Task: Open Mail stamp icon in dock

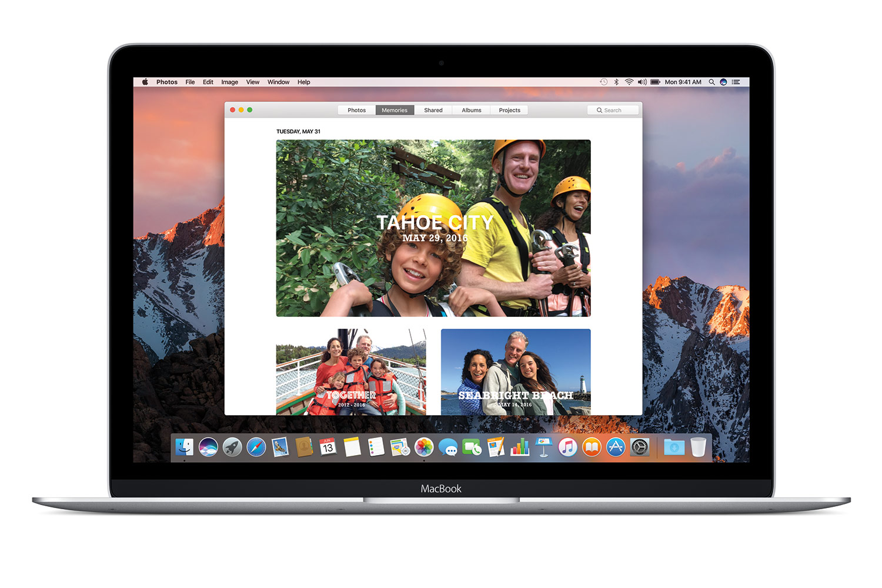Action: click(x=280, y=447)
